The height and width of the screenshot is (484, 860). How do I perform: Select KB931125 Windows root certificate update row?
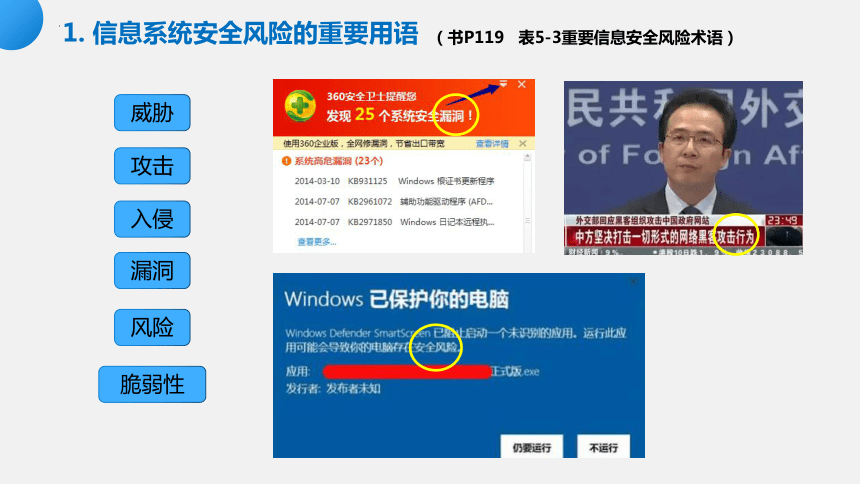[x=394, y=181]
